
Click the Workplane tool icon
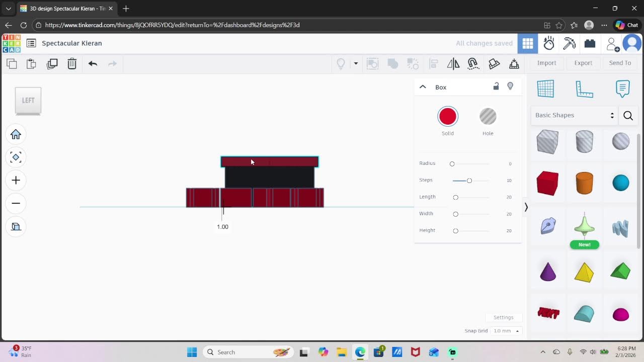click(545, 89)
